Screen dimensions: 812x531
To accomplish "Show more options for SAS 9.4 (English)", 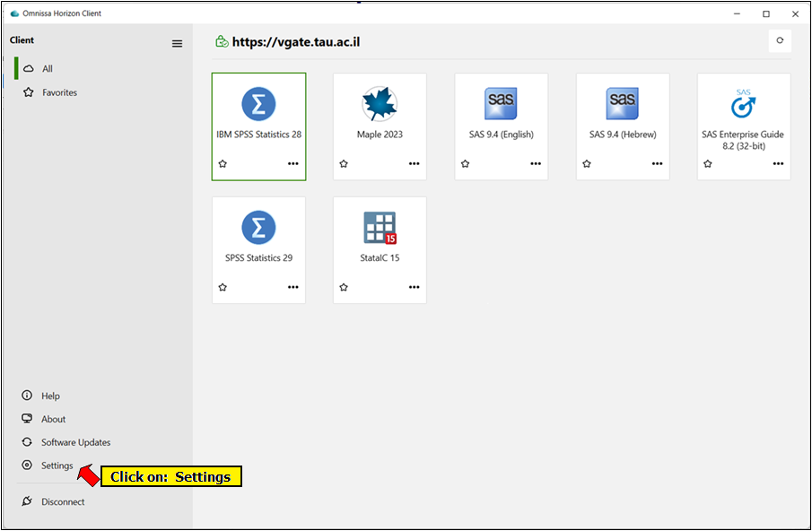I will click(x=536, y=163).
